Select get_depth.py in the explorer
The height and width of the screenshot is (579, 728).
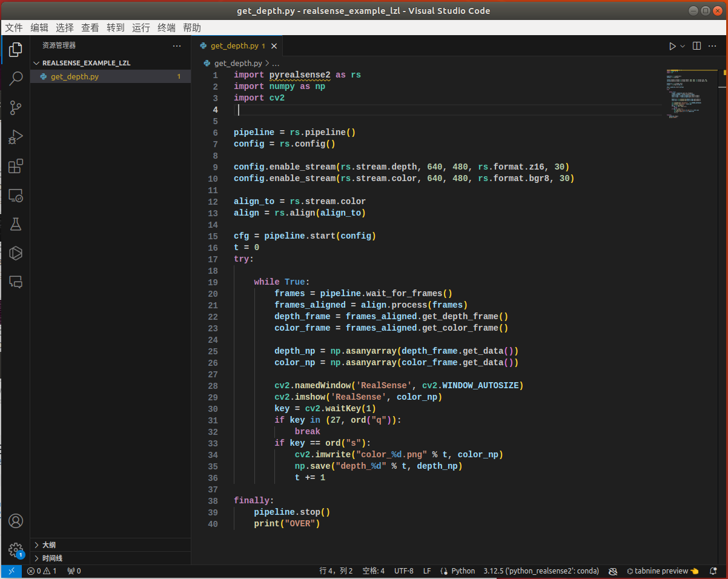click(x=74, y=77)
